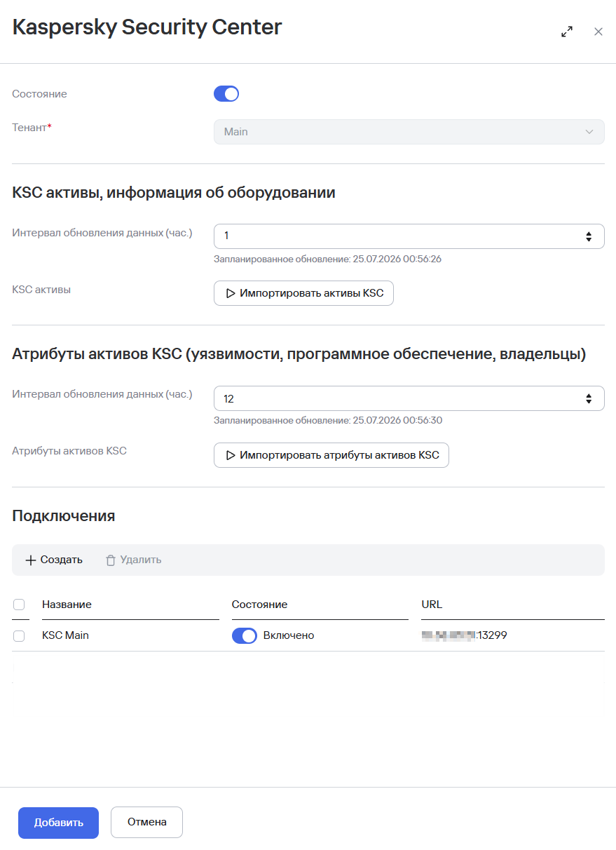Select all connections header checkbox
Image resolution: width=616 pixels, height=850 pixels.
point(20,605)
